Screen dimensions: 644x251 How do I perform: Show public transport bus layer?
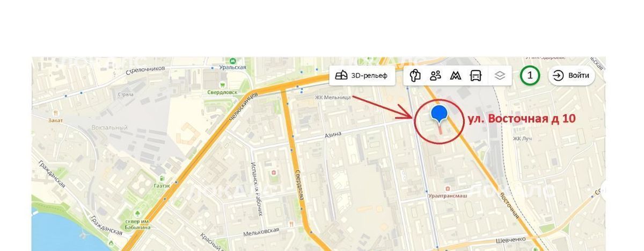(476, 76)
